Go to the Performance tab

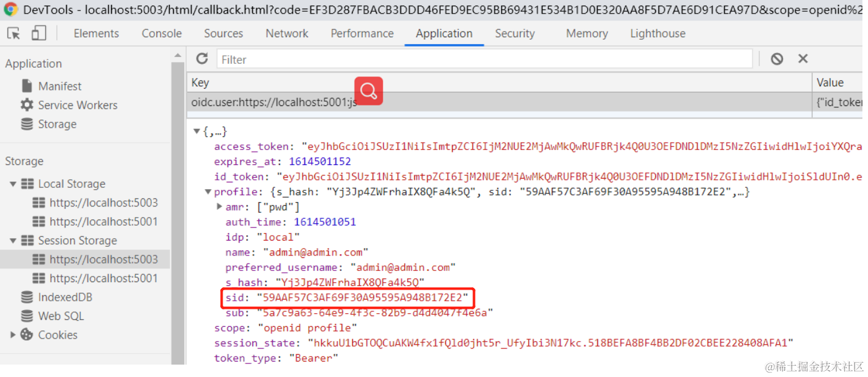[362, 33]
